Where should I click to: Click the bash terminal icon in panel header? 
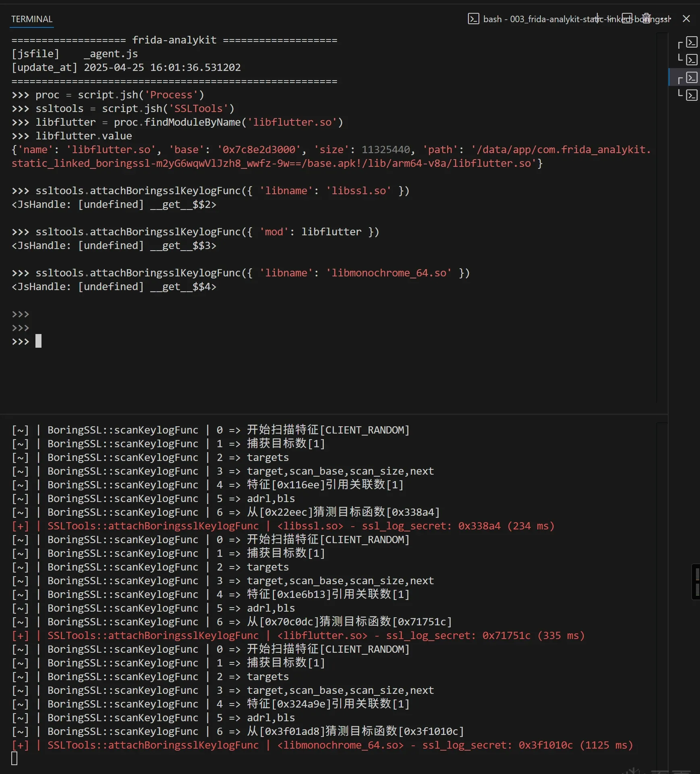click(473, 19)
